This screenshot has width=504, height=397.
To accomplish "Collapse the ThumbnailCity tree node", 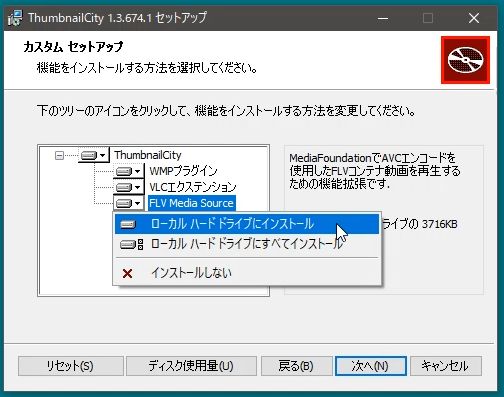I will point(59,155).
